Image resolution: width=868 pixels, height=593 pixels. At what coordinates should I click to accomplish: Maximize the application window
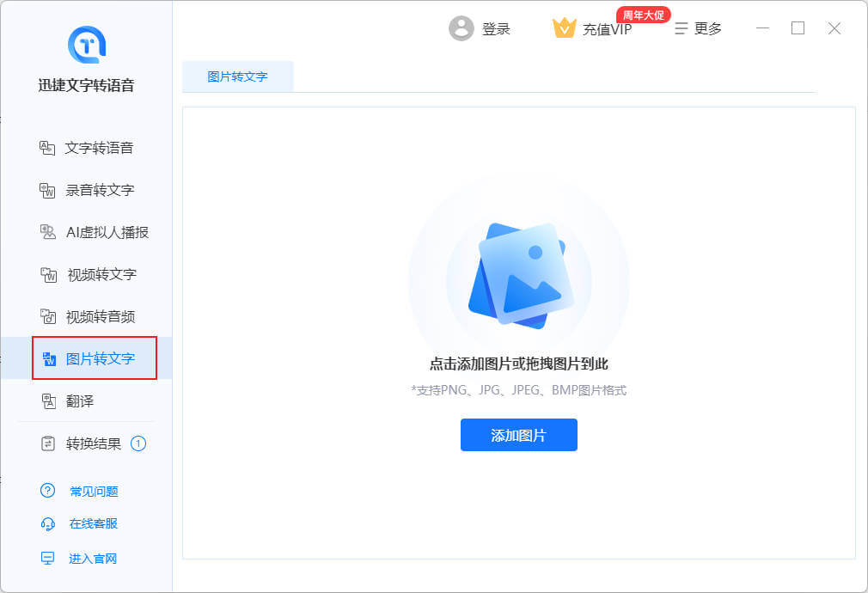(798, 28)
